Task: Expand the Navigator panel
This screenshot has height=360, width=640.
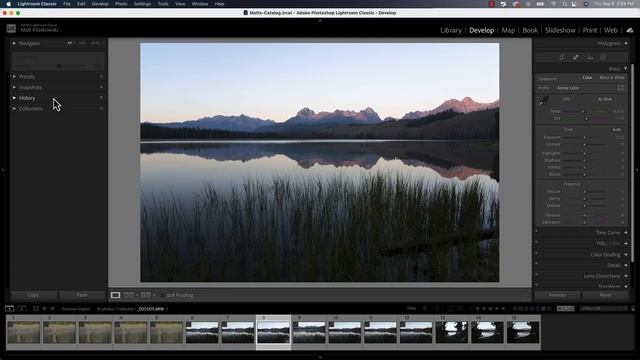Action: pyautogui.click(x=14, y=43)
